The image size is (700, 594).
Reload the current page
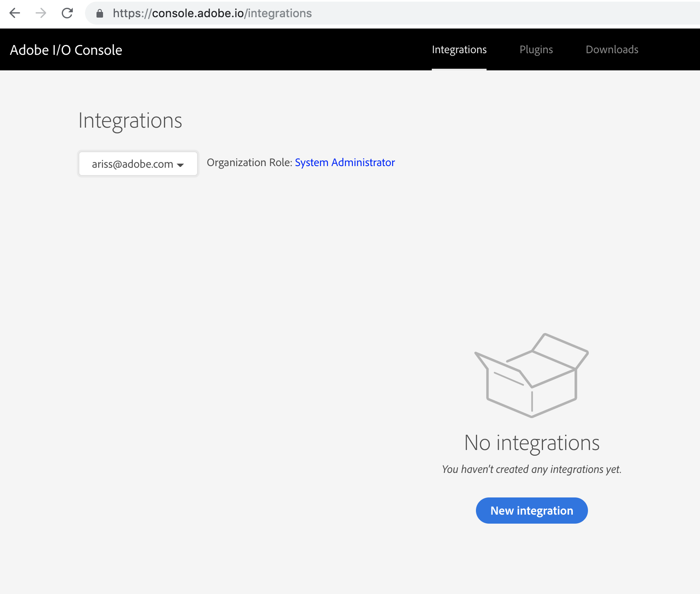coord(67,13)
